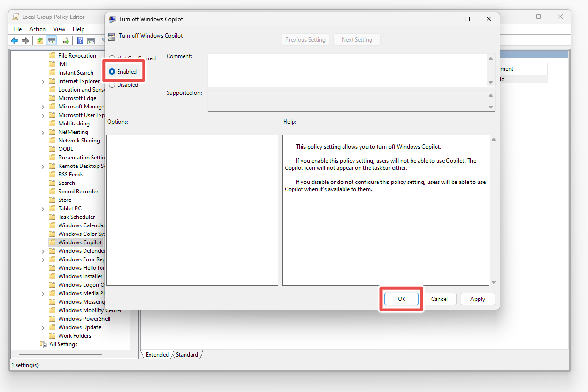The height and width of the screenshot is (392, 588).
Task: Click the folder icon next to File Revocation
Action: [52, 56]
